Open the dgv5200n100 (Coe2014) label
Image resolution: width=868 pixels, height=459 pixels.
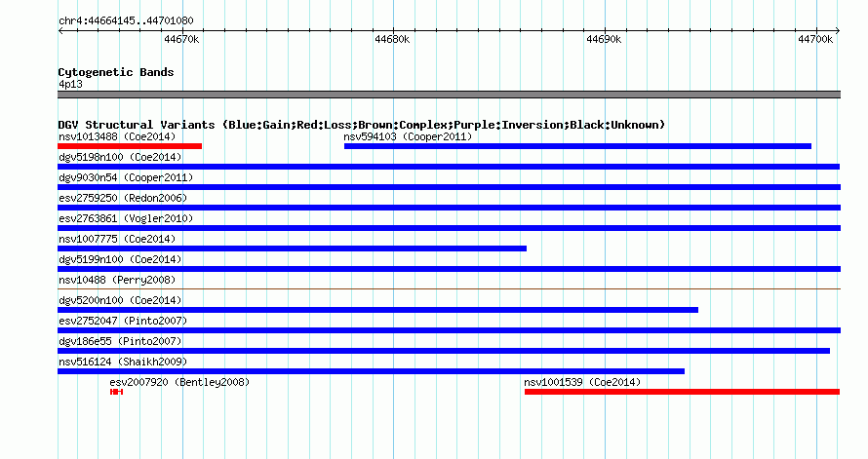pos(120,300)
